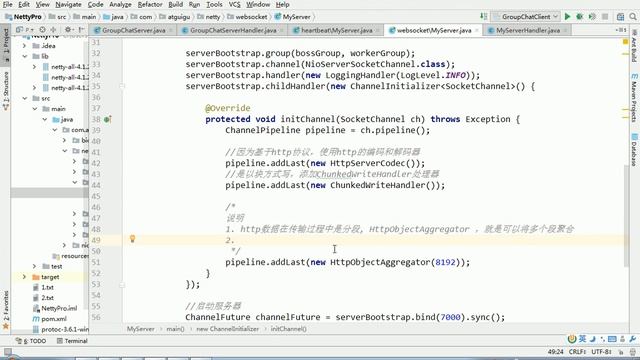
Task: Open Search Everywhere magnifier icon
Action: [633, 17]
